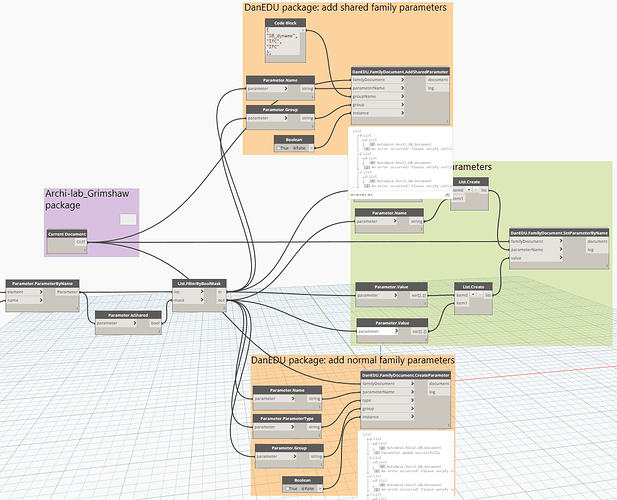
Task: Click document output on CreateParameter node
Action: [x=439, y=384]
